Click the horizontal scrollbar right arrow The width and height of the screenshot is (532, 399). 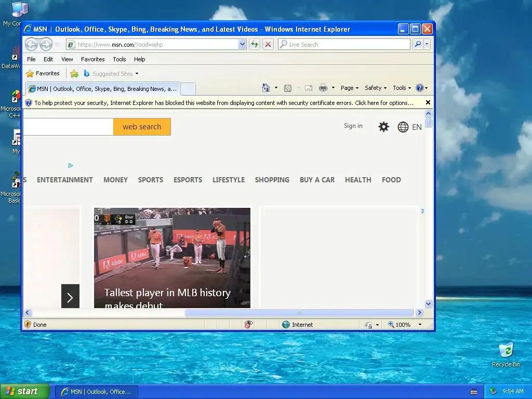pos(419,312)
